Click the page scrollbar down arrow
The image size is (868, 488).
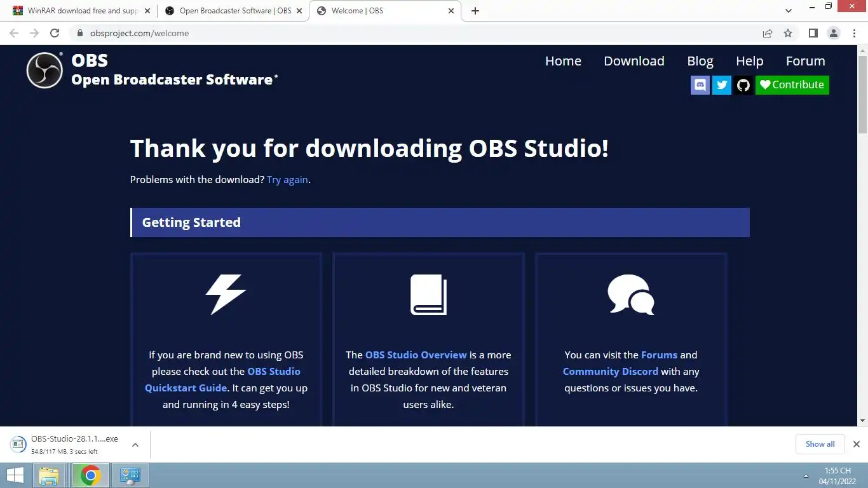[x=862, y=421]
